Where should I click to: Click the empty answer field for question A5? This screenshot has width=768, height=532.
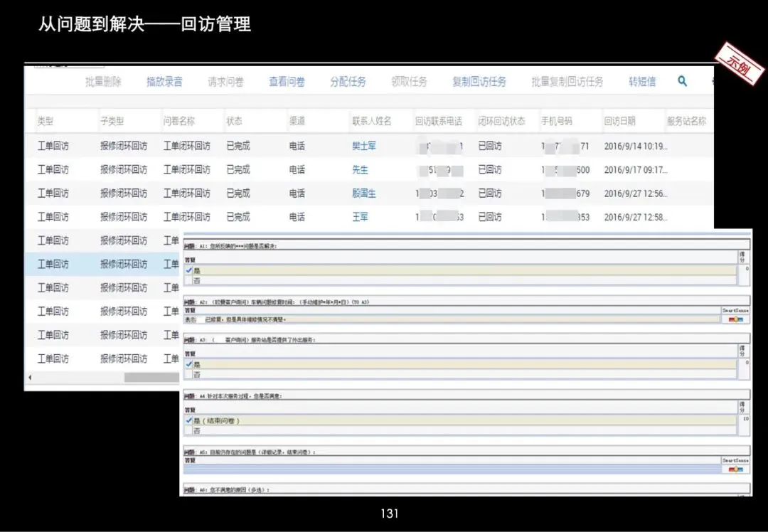[452, 469]
